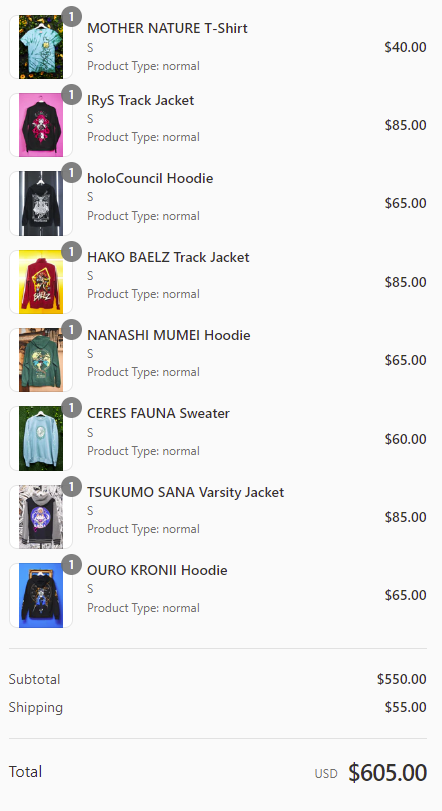Select the holoCouncil Hoodie thumbnail
The height and width of the screenshot is (811, 442).
click(x=41, y=203)
